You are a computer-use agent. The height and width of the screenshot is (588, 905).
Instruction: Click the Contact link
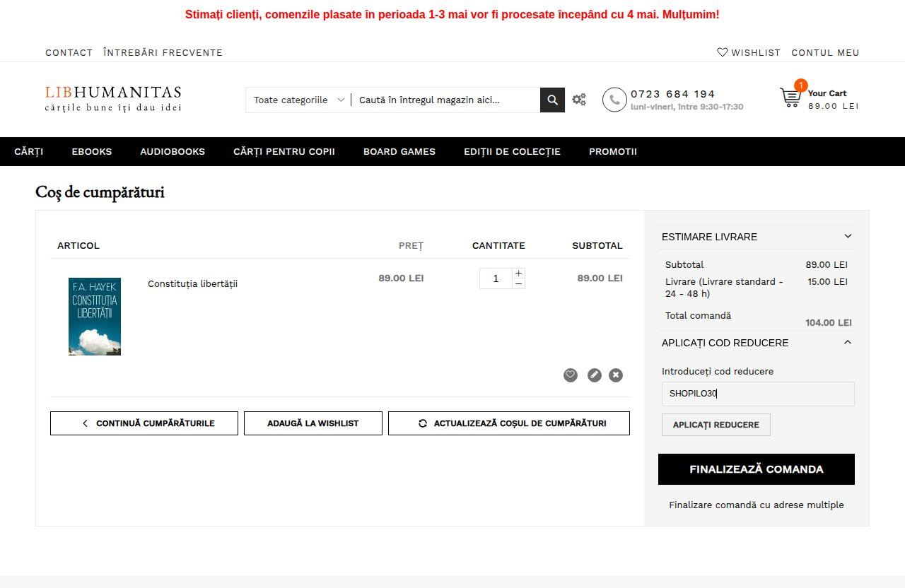(69, 52)
